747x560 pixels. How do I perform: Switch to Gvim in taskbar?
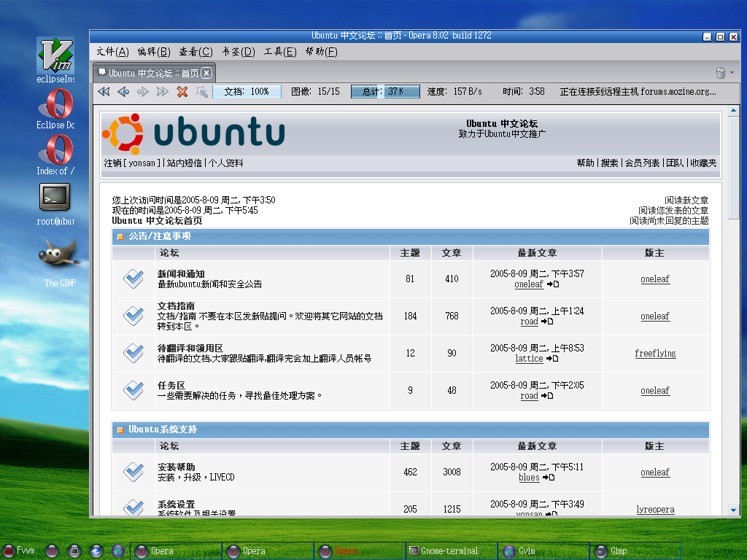(x=543, y=551)
